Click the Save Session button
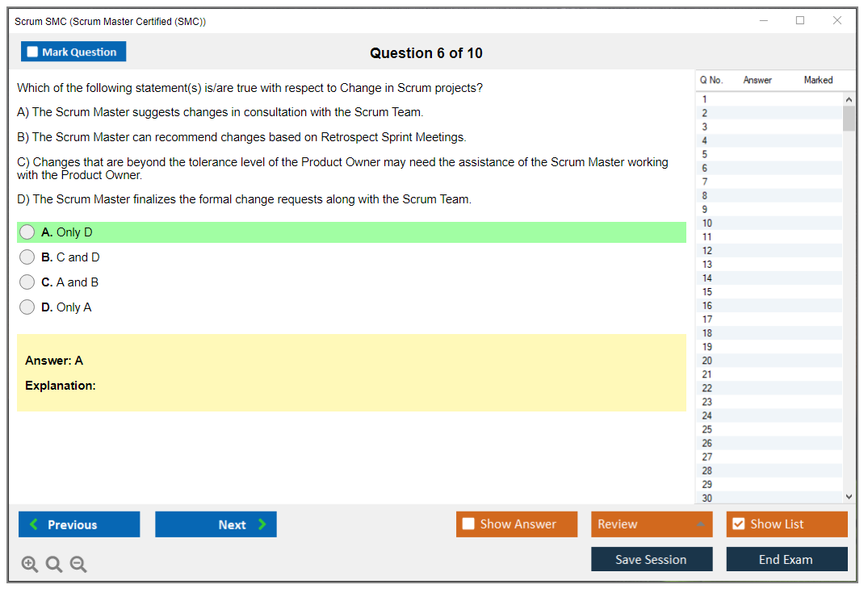The image size is (868, 593). [x=652, y=559]
